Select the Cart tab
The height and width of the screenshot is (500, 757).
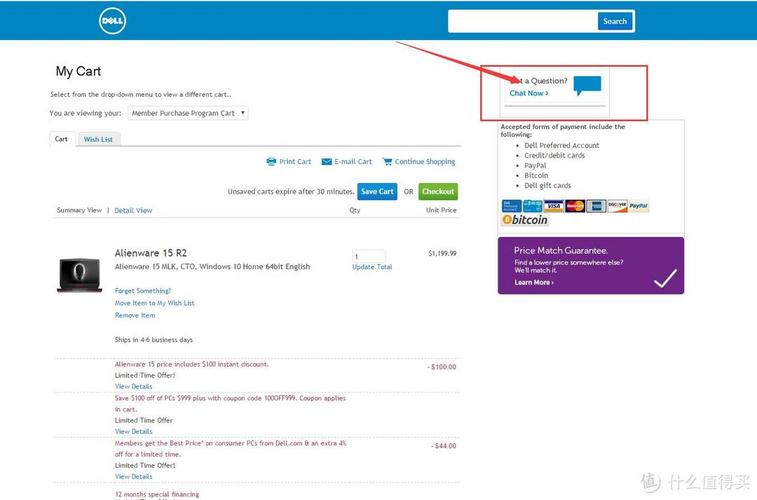point(61,139)
